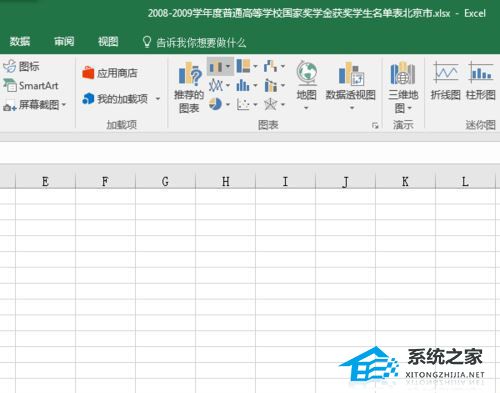Open the Charts group dialog launcher

point(375,125)
